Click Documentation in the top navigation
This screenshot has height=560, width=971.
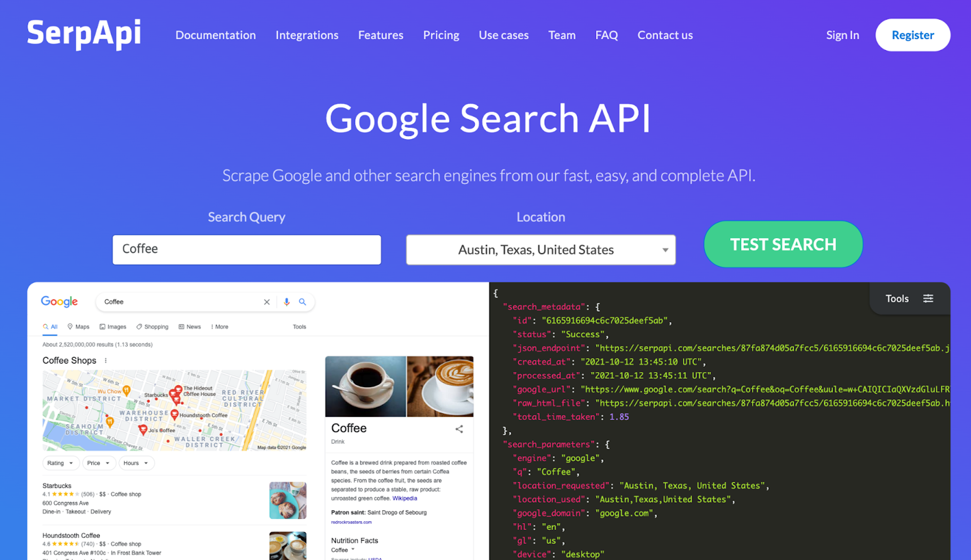pos(216,34)
